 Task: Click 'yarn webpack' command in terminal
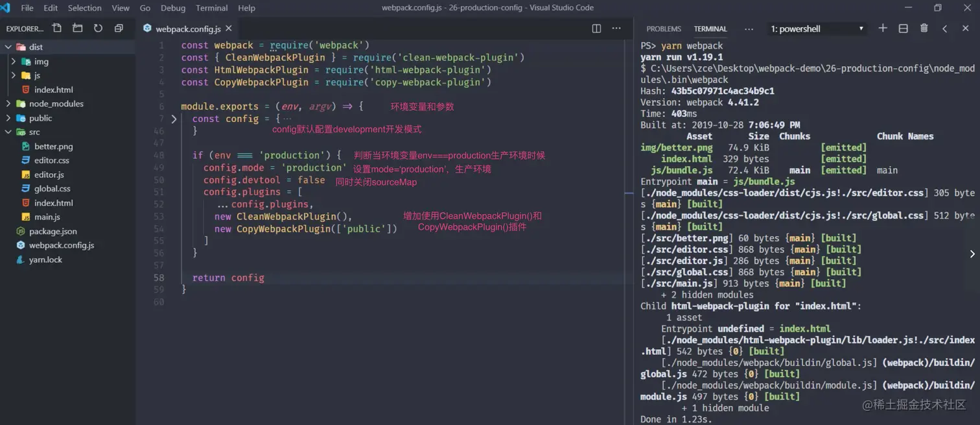coord(692,46)
